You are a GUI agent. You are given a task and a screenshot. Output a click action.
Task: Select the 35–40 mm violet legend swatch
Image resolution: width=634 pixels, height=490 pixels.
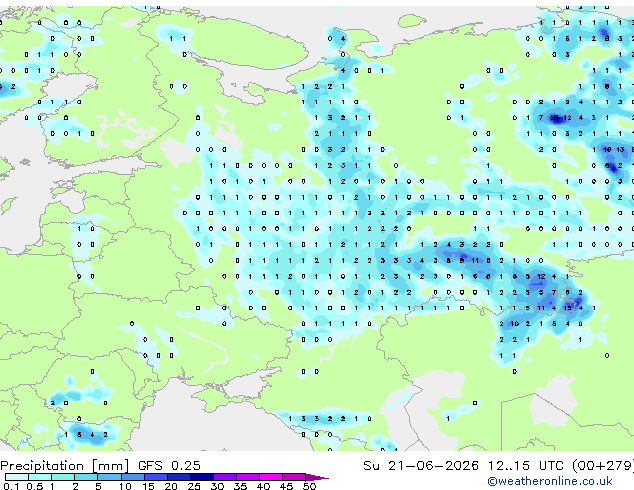point(247,477)
